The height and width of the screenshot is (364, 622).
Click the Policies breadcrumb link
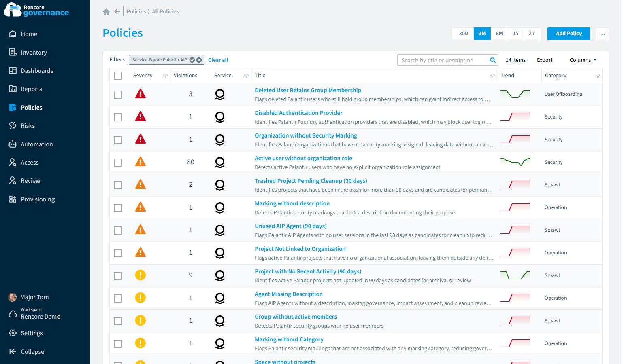[136, 11]
